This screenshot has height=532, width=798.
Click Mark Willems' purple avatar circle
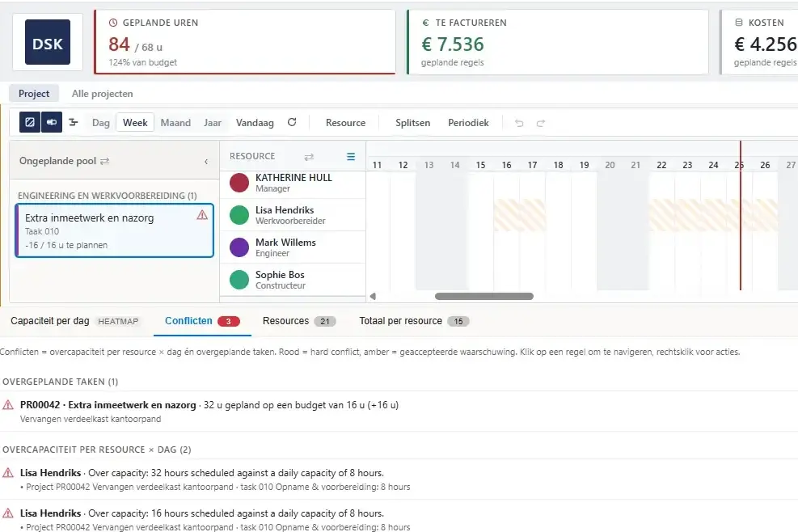coord(239,247)
